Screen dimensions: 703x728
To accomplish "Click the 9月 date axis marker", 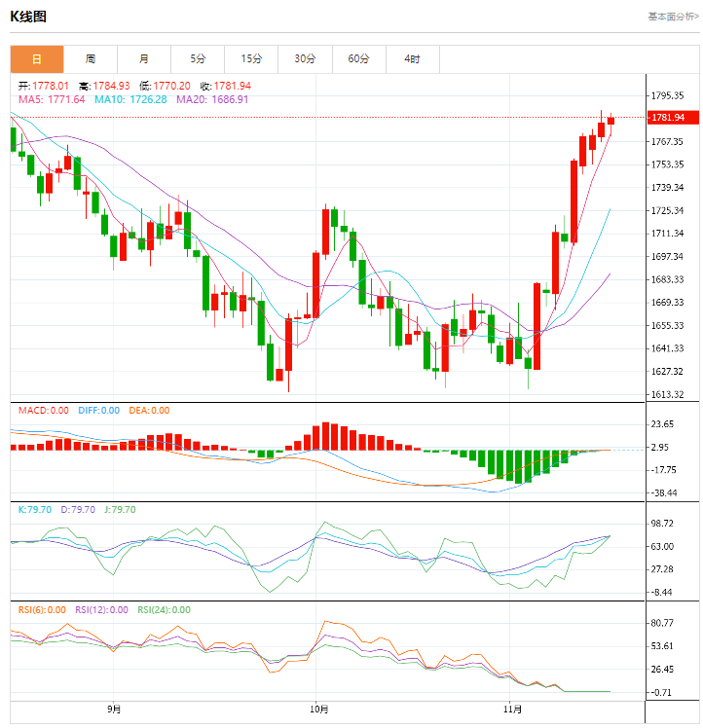I will coord(114,710).
